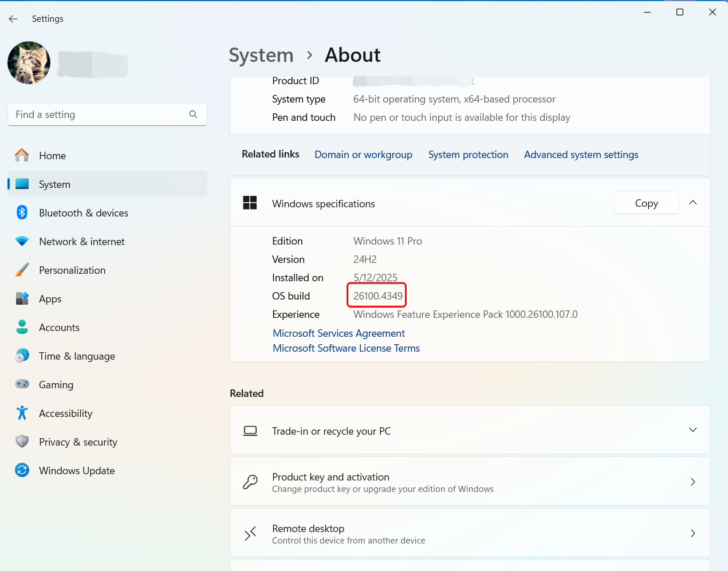Select the Bluetooth & devices icon

coord(21,212)
